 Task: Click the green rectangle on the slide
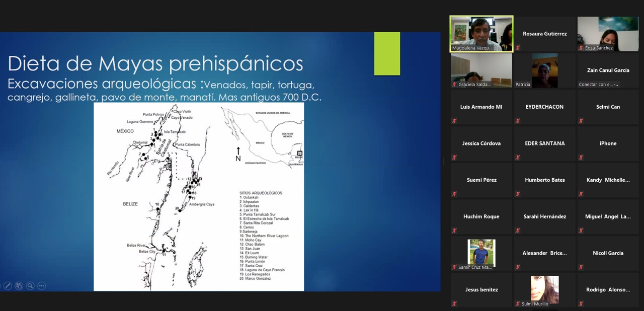pos(387,53)
